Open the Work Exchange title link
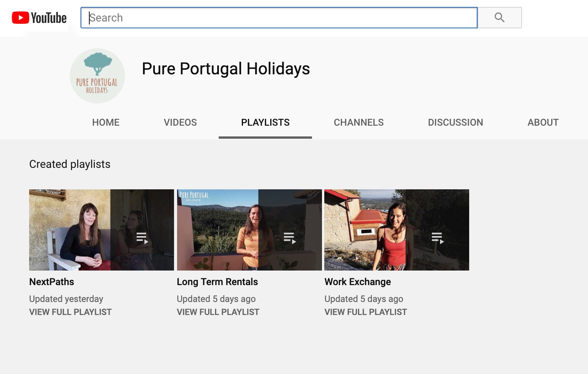 358,282
